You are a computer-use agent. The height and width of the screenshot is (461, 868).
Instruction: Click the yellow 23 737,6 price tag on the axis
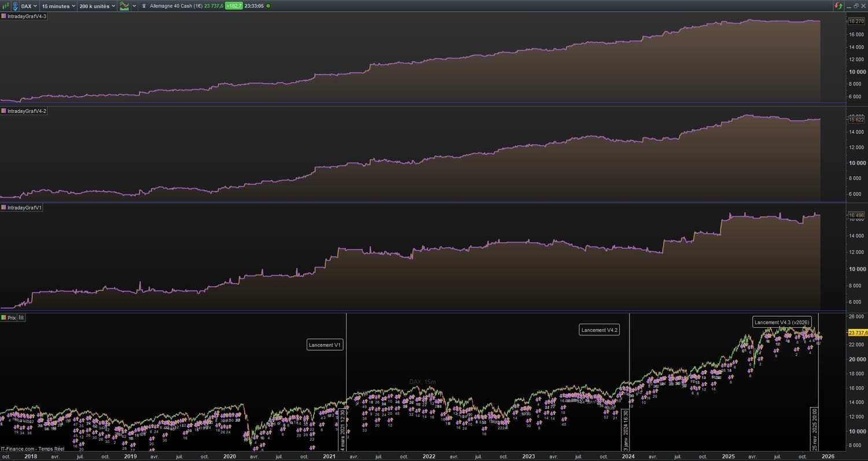858,332
